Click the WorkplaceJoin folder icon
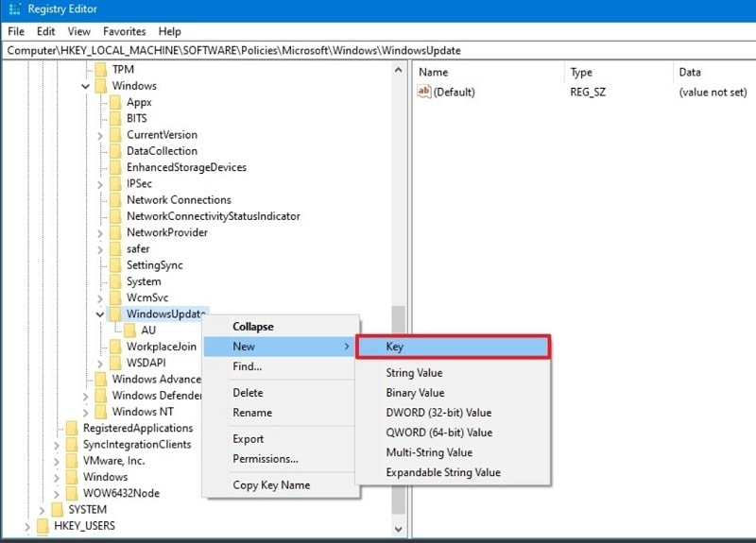 tap(115, 347)
